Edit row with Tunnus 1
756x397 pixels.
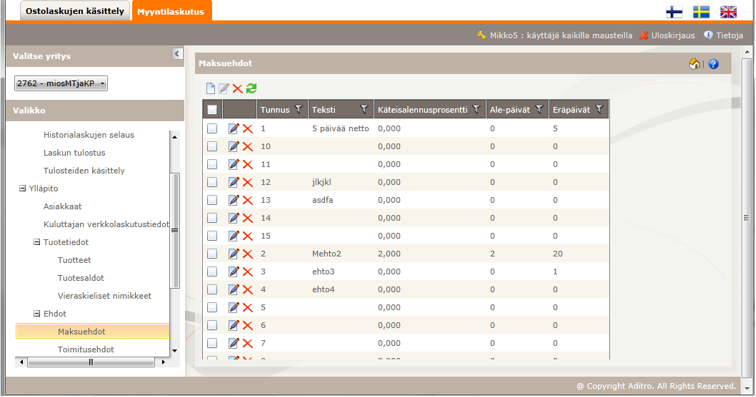pos(233,128)
